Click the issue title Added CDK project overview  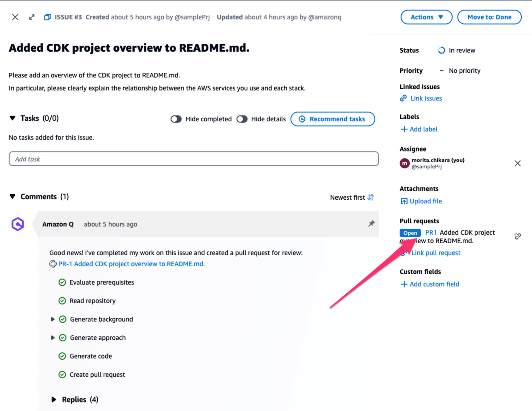pos(129,48)
